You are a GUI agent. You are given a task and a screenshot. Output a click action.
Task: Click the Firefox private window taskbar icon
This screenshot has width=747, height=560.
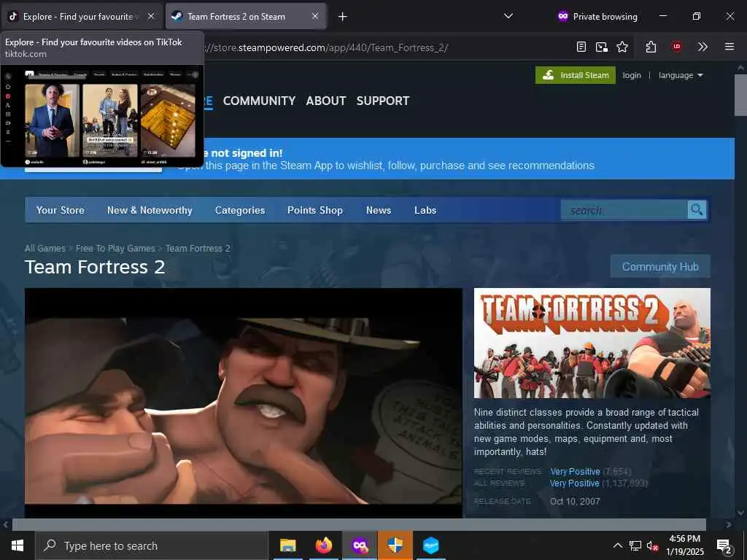click(360, 545)
